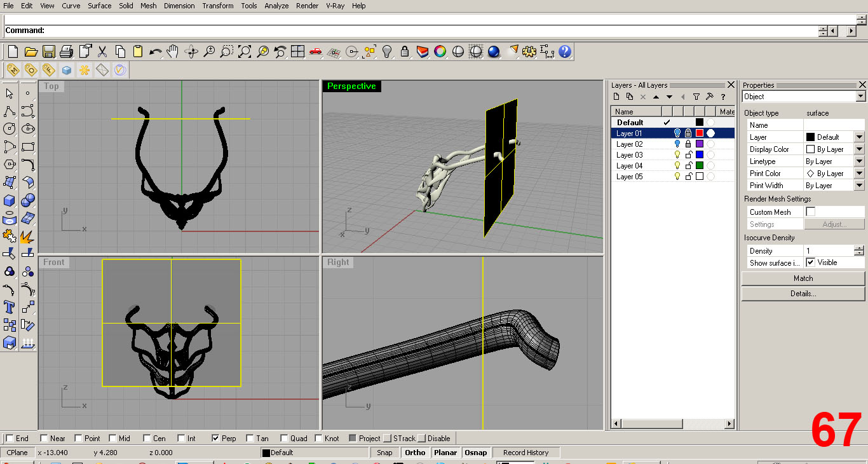This screenshot has width=868, height=464.
Task: Expand the Print Color dropdown
Action: [x=859, y=174]
